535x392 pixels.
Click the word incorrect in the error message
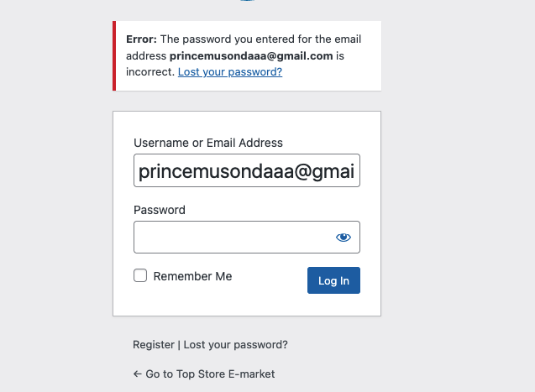(x=150, y=72)
